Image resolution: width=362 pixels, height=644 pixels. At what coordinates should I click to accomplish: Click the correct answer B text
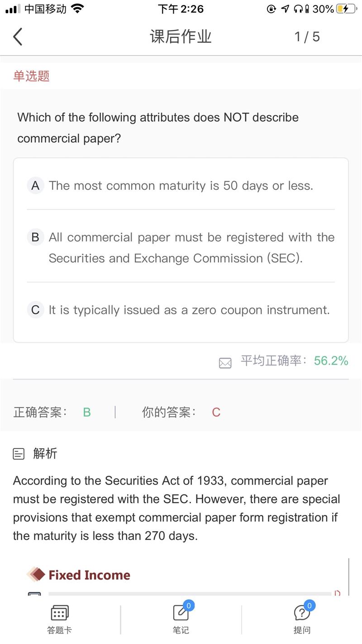[87, 412]
